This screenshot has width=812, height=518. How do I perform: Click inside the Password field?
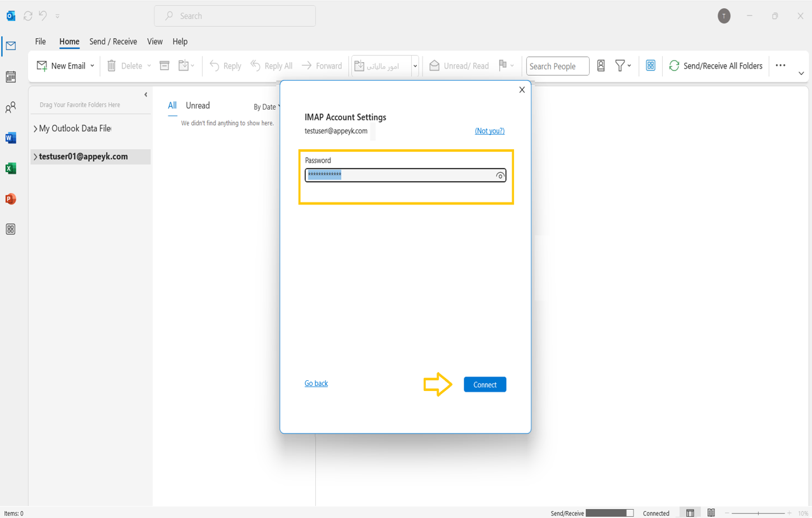click(405, 175)
